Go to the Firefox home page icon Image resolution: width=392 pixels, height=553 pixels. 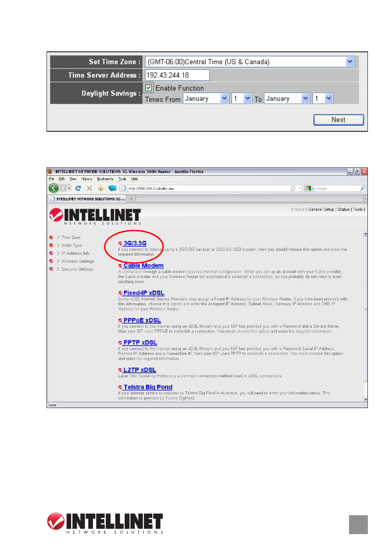pos(100,188)
